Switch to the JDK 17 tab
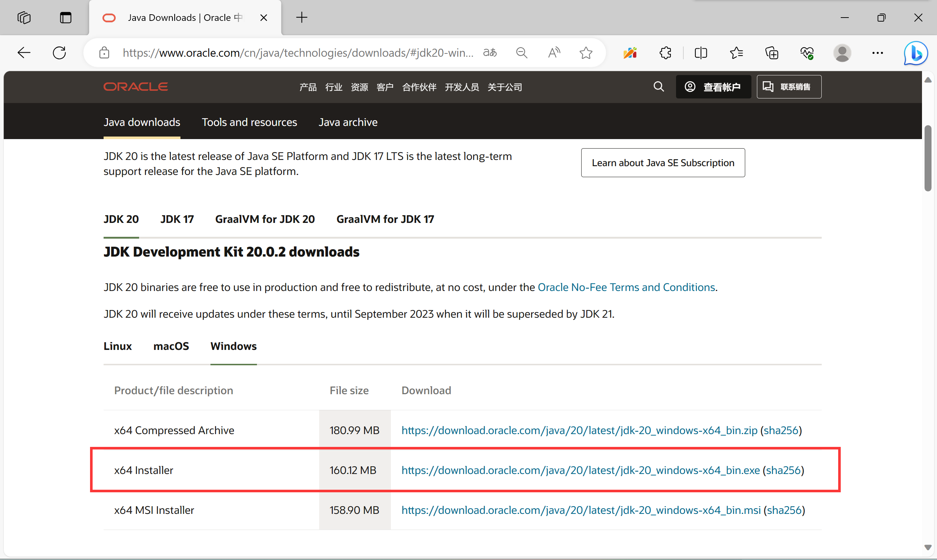937x560 pixels. pos(177,219)
